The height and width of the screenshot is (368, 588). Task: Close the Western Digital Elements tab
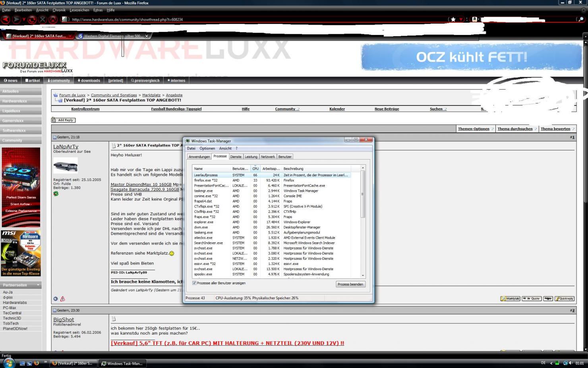[x=147, y=36]
